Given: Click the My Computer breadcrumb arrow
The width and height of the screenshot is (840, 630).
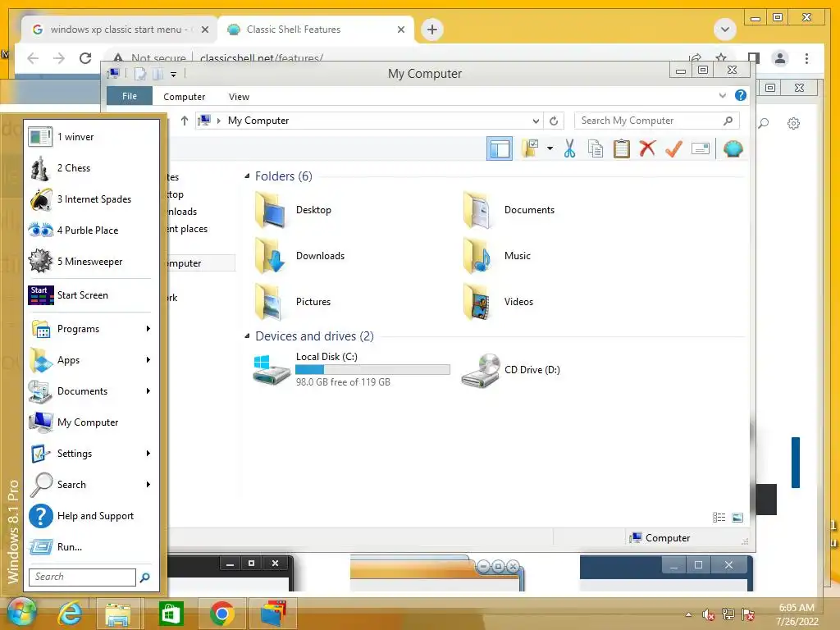Looking at the screenshot, I should coord(218,121).
